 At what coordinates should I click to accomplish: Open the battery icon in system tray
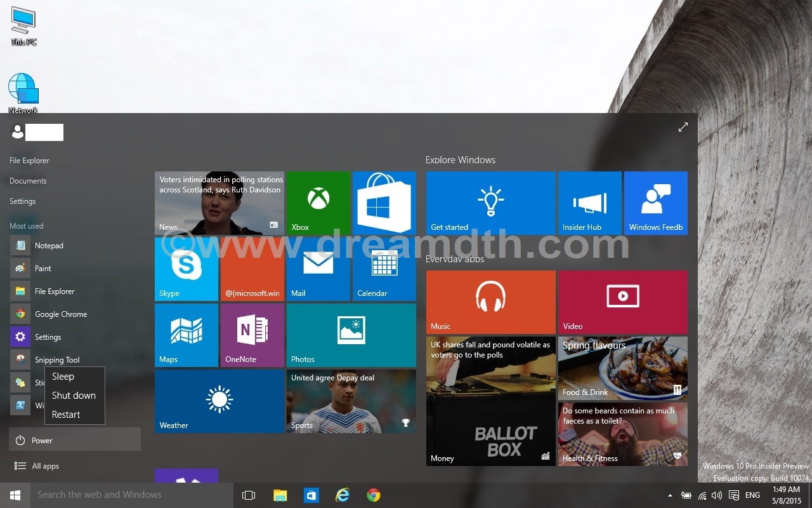coord(686,495)
